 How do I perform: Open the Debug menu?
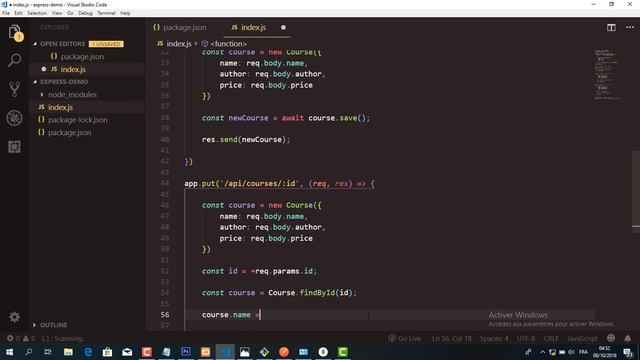85,13
